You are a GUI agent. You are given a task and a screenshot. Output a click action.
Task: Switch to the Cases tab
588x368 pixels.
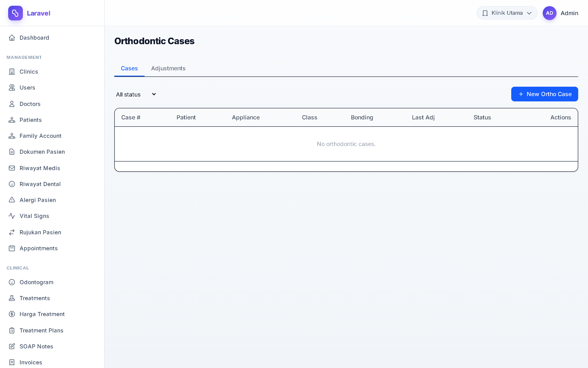coord(129,68)
